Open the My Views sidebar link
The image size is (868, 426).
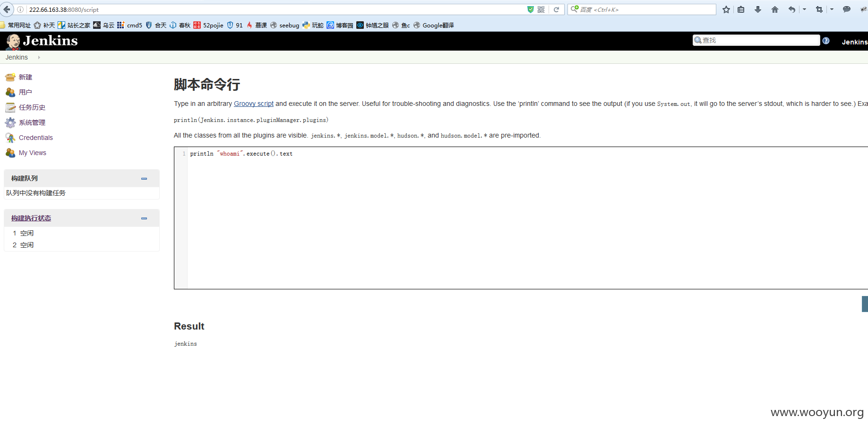pyautogui.click(x=33, y=153)
